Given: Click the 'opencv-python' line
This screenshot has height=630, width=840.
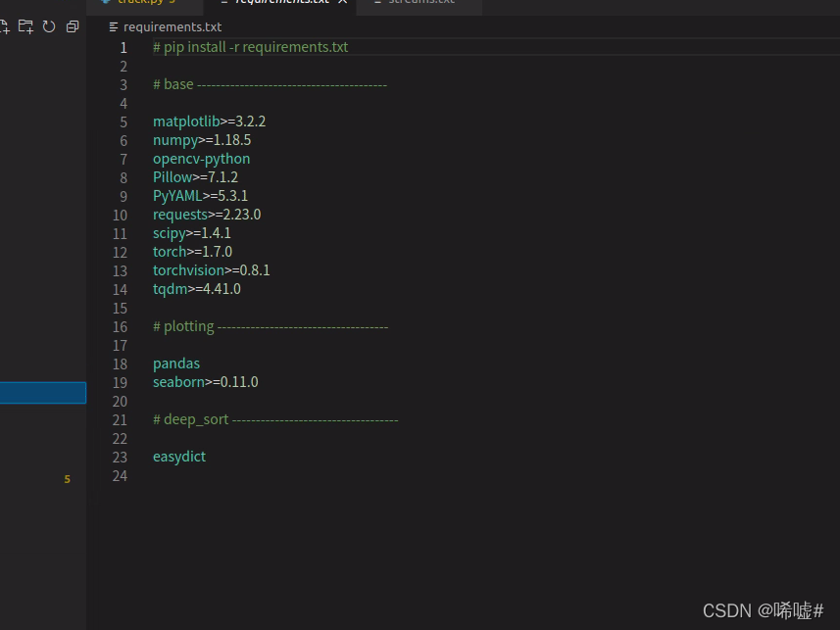Looking at the screenshot, I should [202, 159].
